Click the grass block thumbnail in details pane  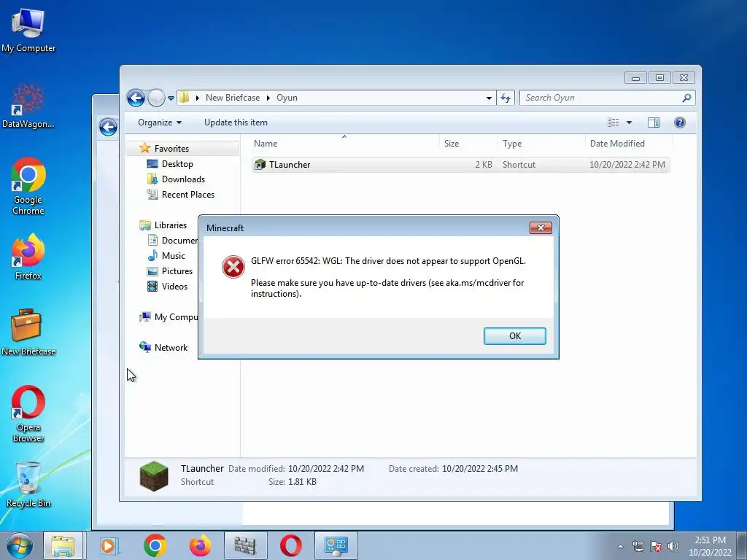154,475
